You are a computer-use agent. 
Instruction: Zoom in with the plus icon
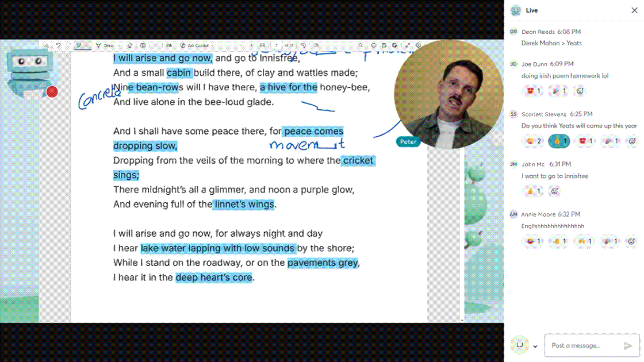click(x=251, y=45)
